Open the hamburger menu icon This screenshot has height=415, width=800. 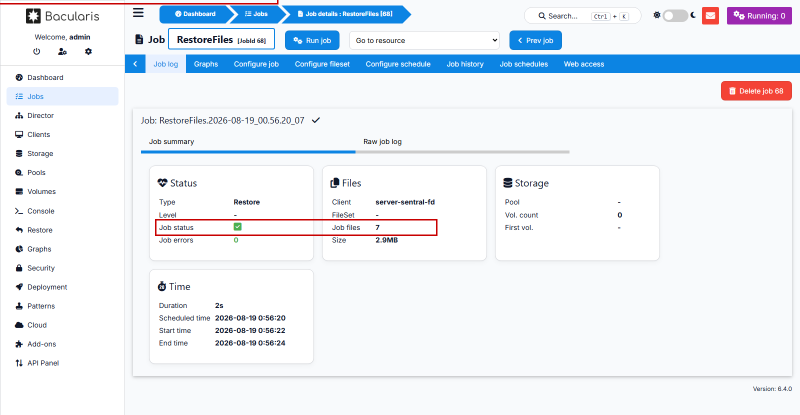click(x=138, y=13)
